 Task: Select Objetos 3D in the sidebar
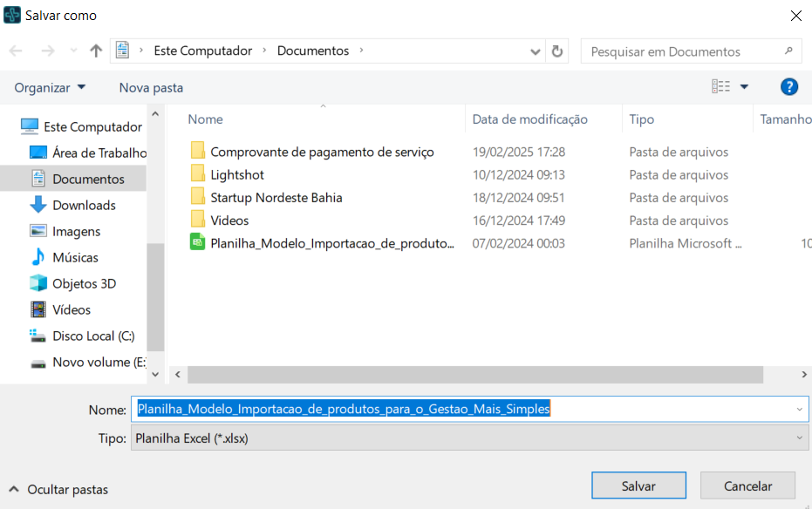point(84,283)
